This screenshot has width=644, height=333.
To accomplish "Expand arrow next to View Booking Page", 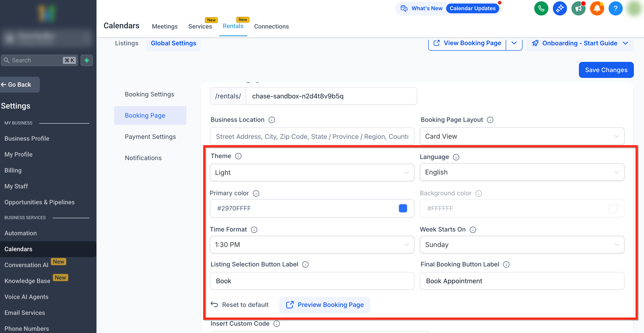I will point(514,43).
